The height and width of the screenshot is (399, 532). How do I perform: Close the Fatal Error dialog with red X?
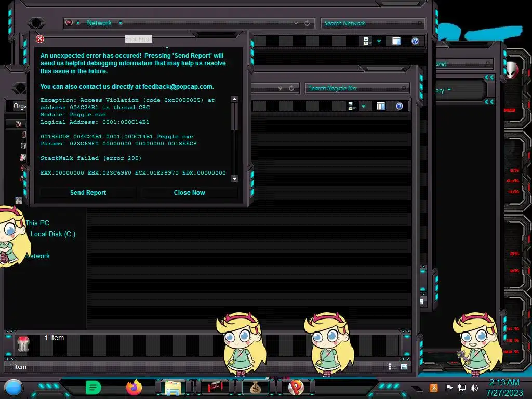pyautogui.click(x=39, y=39)
